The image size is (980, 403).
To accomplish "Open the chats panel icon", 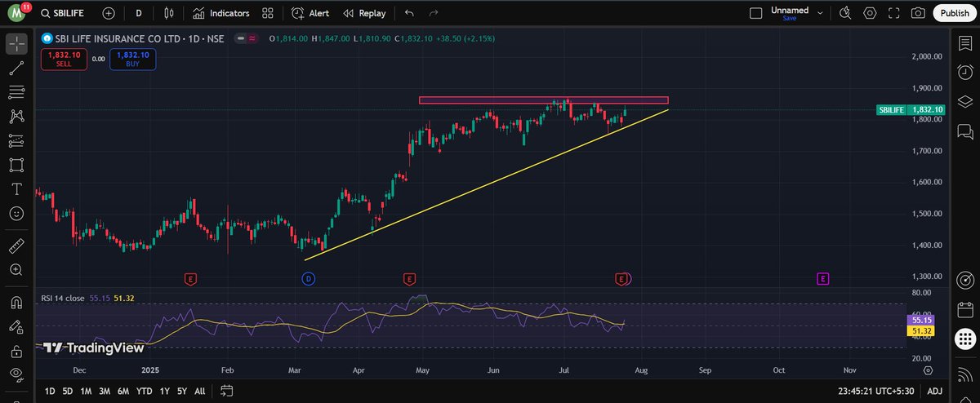I will (x=964, y=131).
